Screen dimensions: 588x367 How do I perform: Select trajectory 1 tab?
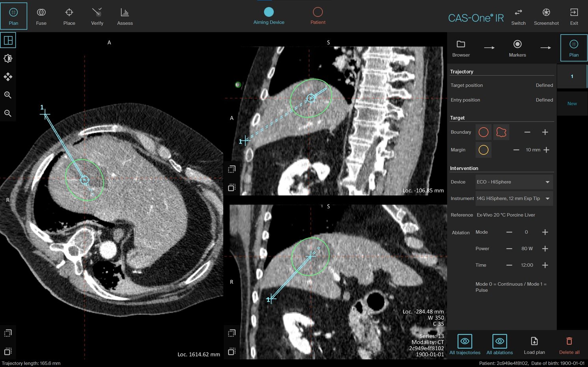click(x=572, y=76)
